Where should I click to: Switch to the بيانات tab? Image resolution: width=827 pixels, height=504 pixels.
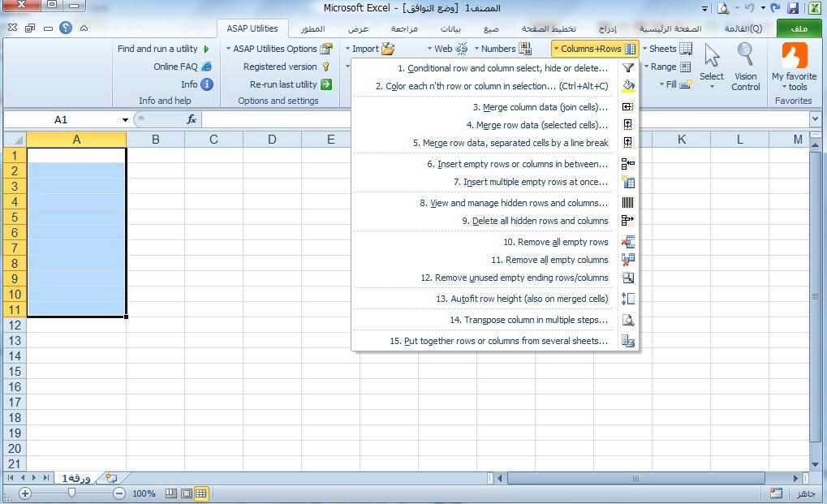pyautogui.click(x=450, y=28)
